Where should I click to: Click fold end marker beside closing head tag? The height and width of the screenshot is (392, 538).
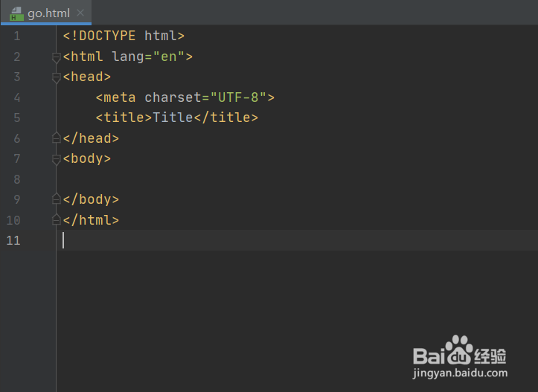(x=56, y=138)
